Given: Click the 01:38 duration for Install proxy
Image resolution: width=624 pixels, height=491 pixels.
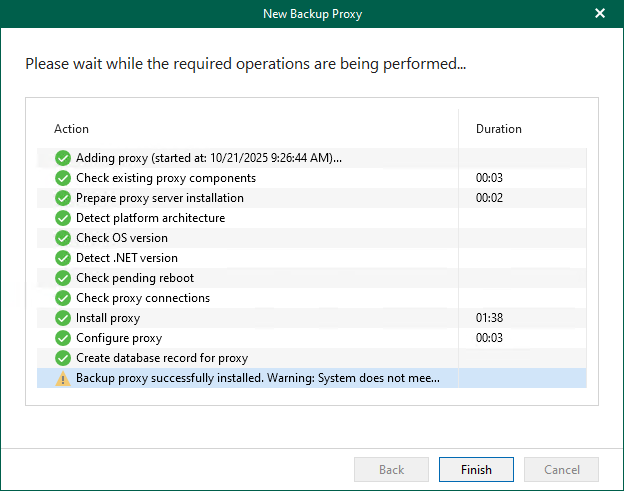Looking at the screenshot, I should pyautogui.click(x=489, y=318).
